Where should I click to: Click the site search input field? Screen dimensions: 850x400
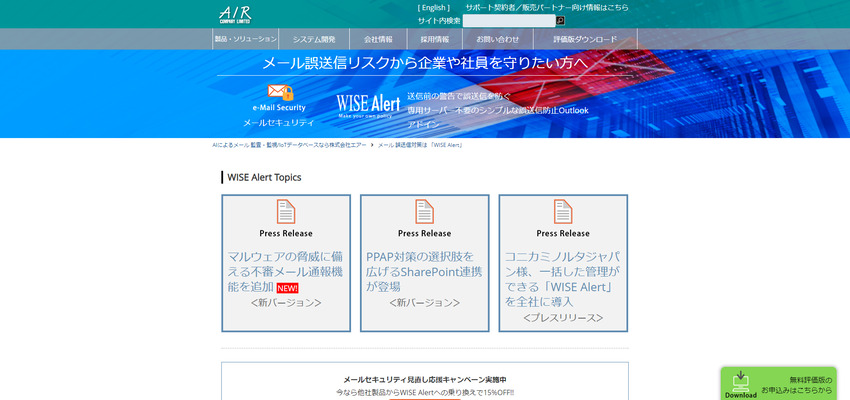click(509, 21)
